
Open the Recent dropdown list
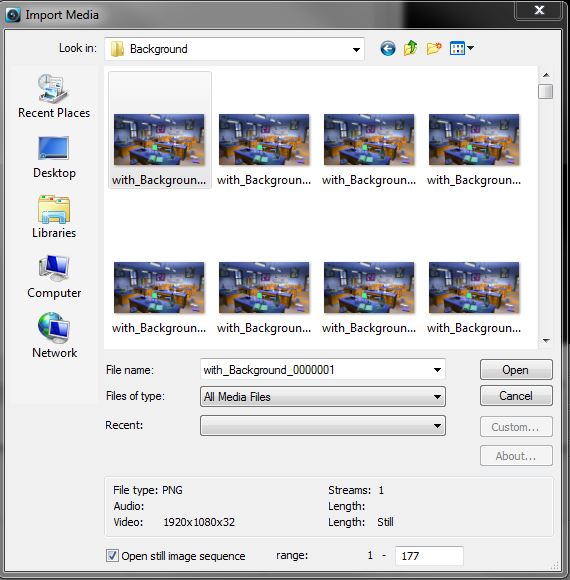click(x=323, y=425)
